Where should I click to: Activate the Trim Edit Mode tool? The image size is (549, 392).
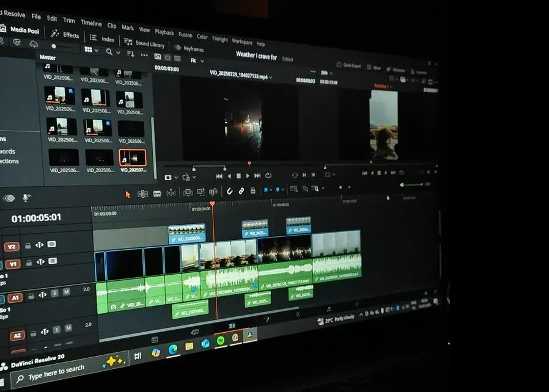(x=142, y=194)
